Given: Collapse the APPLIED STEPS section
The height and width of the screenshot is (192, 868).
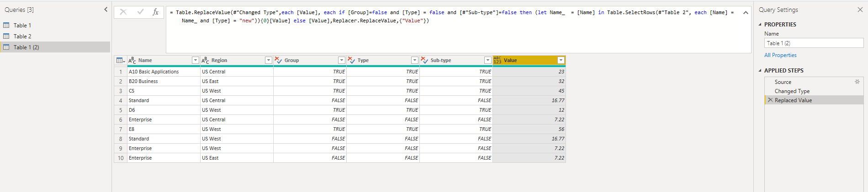Looking at the screenshot, I should point(760,71).
